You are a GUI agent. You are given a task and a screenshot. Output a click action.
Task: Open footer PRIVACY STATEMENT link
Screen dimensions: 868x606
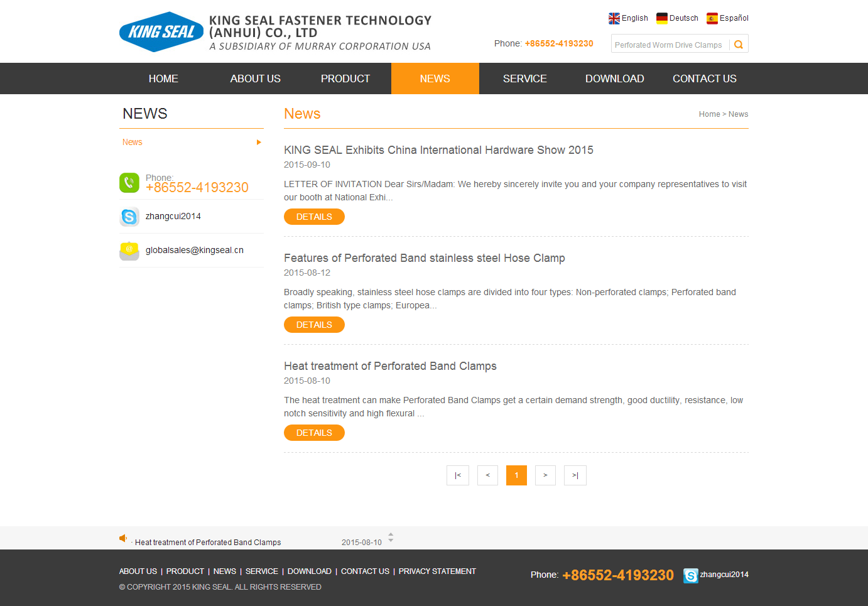click(437, 571)
